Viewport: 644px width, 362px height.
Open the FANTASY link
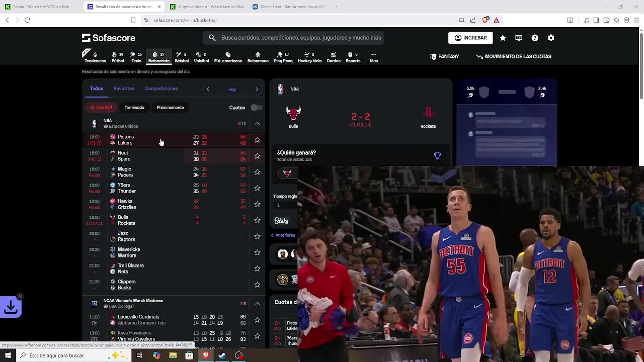pos(444,56)
